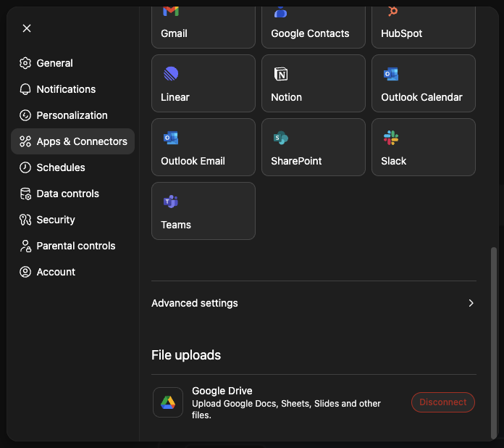Click the Google Contacts logo

tap(281, 12)
